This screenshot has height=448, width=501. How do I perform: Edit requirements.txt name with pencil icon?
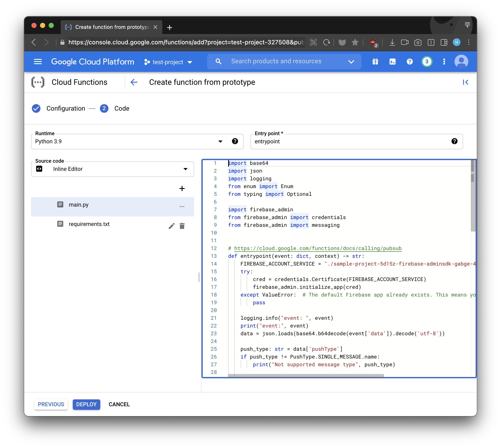[172, 226]
